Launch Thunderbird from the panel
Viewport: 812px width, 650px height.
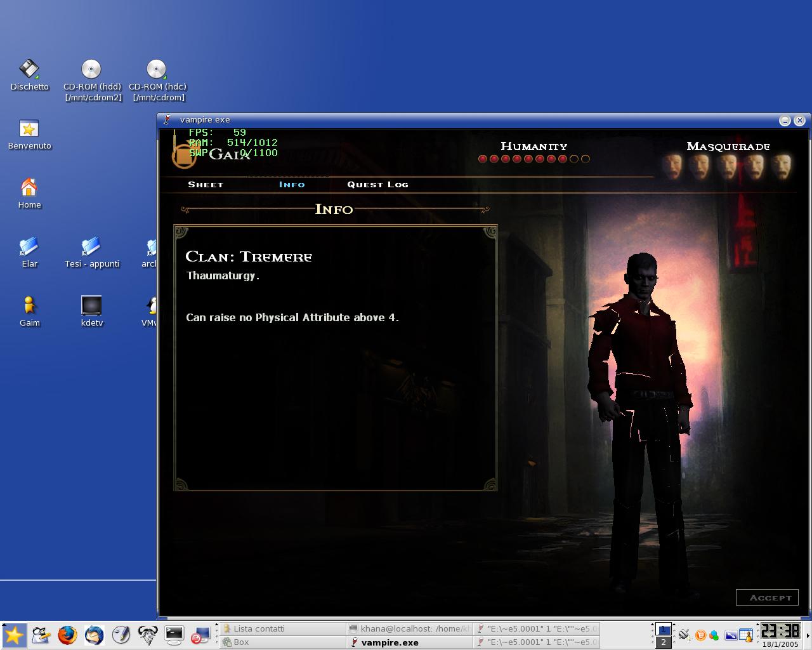94,635
